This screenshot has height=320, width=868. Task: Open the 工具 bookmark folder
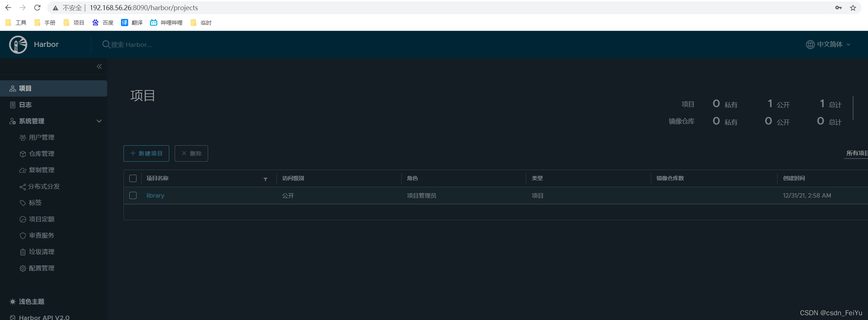pos(16,23)
